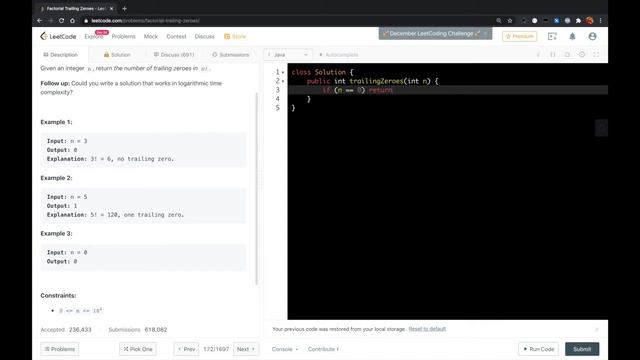Click 'Example 1:' heading text
This screenshot has height=360, width=640.
click(x=56, y=122)
